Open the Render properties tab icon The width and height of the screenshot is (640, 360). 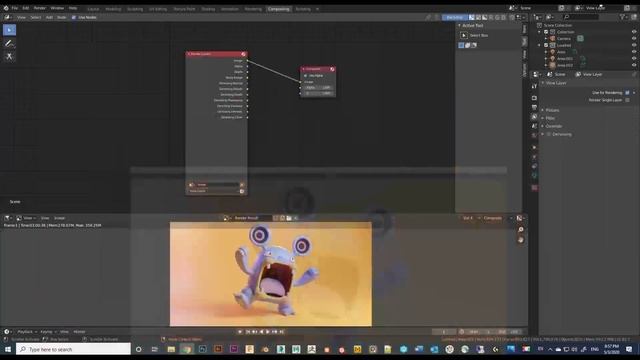tap(534, 98)
